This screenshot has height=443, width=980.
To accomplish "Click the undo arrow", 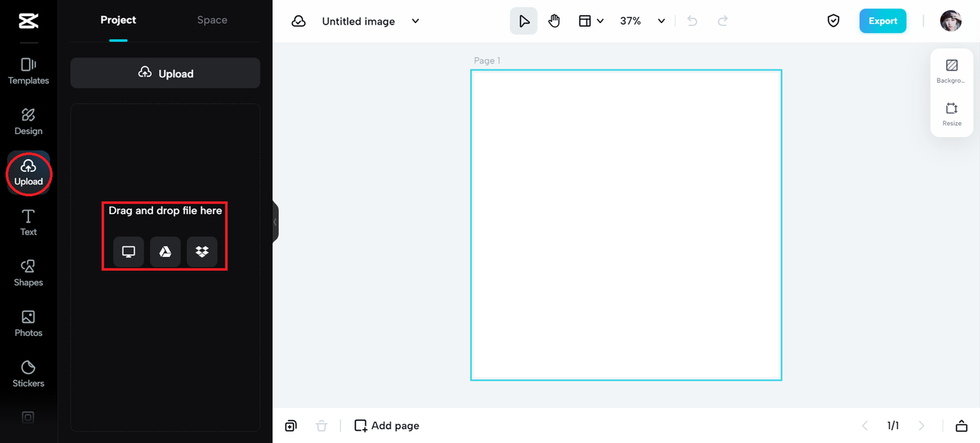I will (692, 21).
